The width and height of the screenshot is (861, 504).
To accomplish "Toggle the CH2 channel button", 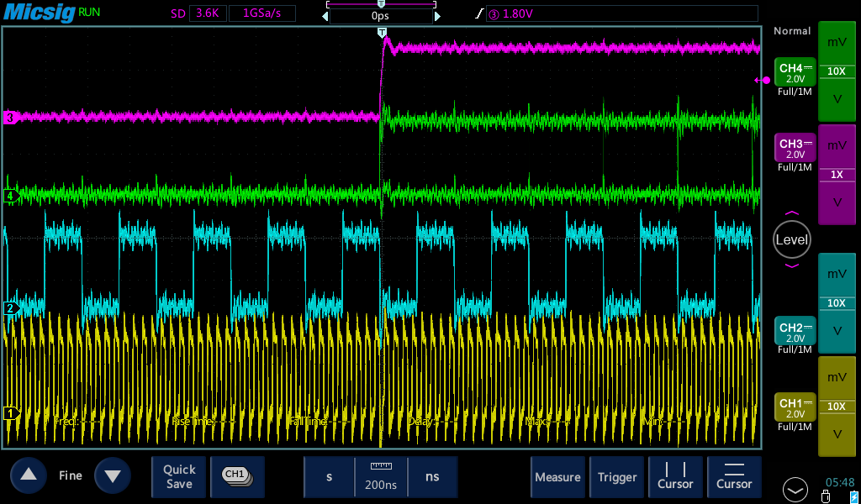I will pos(795,332).
